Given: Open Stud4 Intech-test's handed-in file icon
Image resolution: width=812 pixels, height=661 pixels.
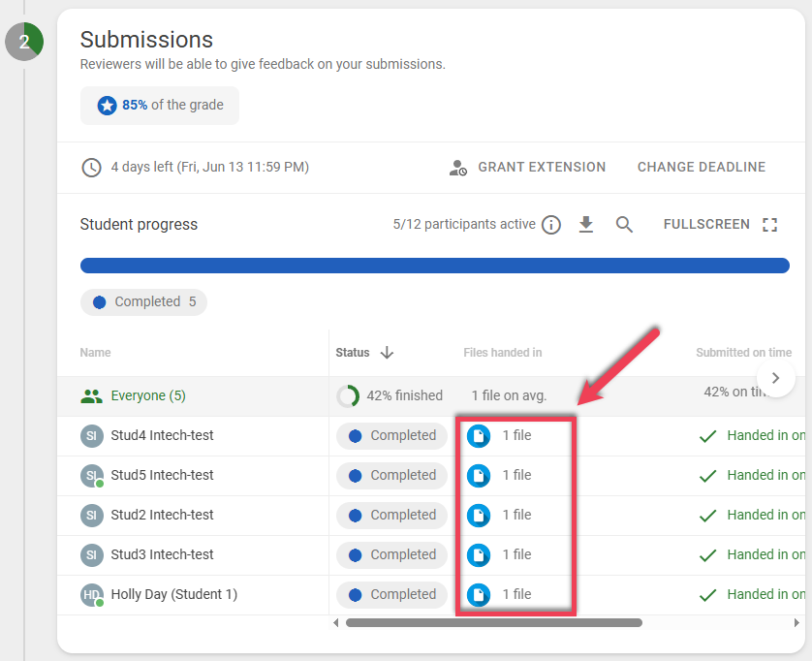Looking at the screenshot, I should [x=478, y=435].
